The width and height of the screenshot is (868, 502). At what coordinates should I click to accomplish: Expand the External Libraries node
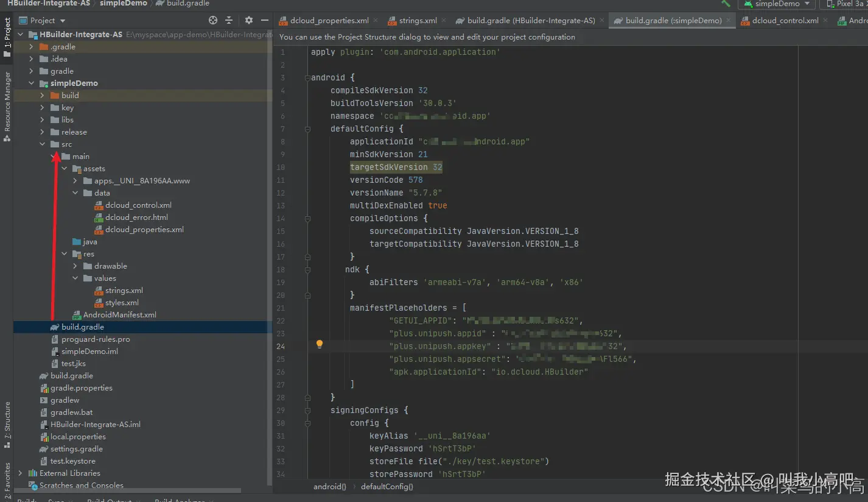(x=20, y=473)
